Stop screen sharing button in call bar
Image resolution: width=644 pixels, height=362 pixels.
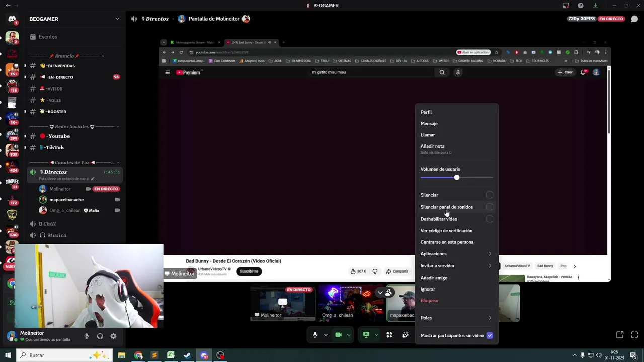366,335
